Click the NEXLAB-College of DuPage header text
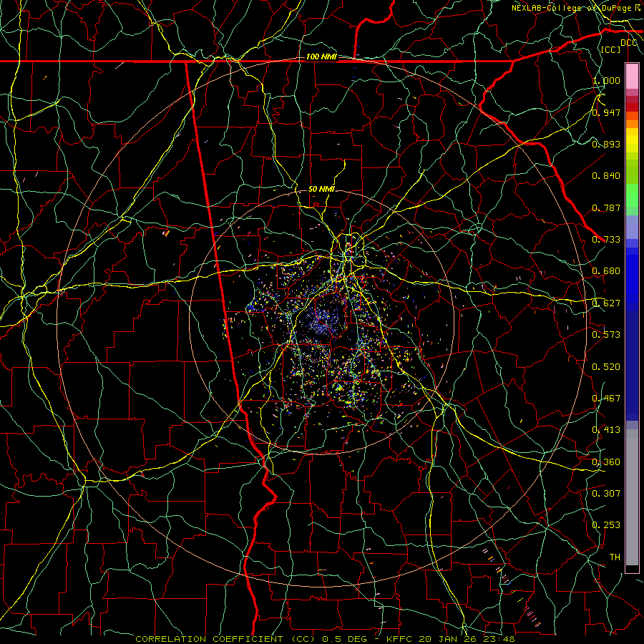Viewport: 644px width, 644px height. coord(573,8)
